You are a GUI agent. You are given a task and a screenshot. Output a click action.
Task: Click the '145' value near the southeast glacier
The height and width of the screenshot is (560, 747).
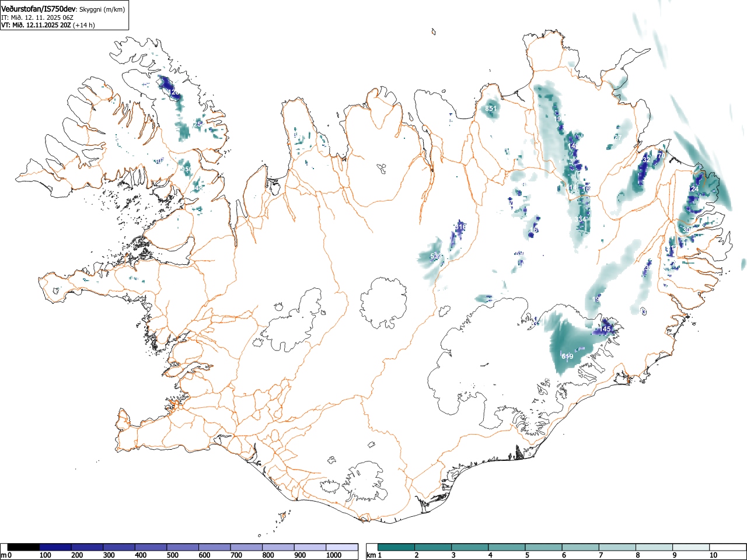(x=606, y=330)
